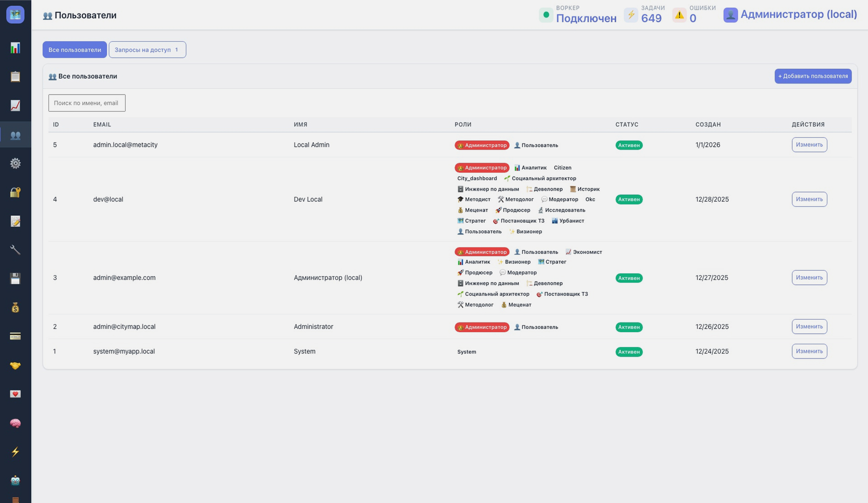Select the money bag sidebar icon

(16, 308)
